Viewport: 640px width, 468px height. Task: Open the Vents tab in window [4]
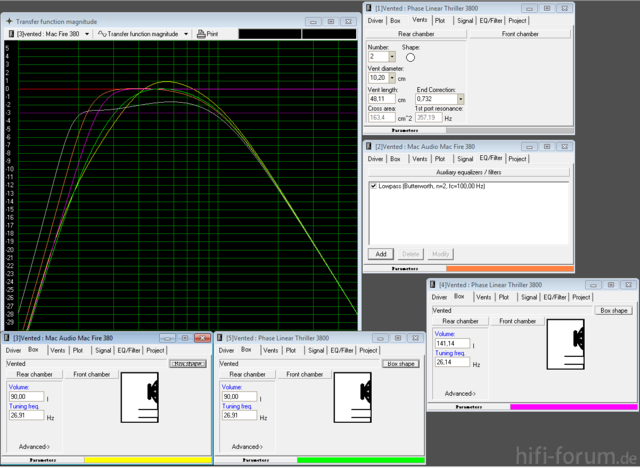click(x=484, y=297)
